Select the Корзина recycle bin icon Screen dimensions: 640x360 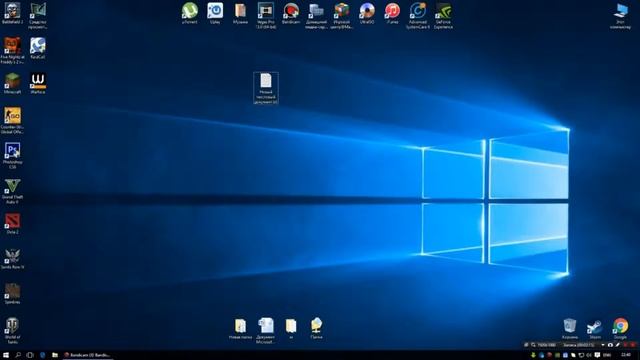point(570,329)
